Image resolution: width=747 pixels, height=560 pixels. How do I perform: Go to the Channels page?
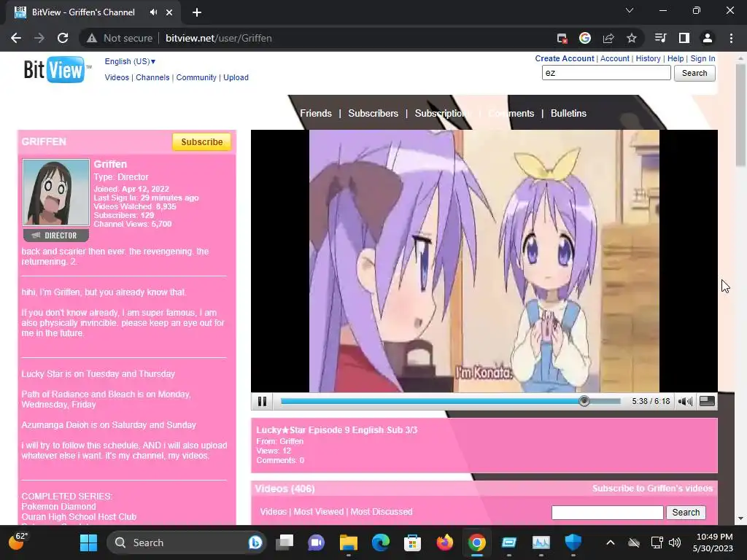click(152, 77)
